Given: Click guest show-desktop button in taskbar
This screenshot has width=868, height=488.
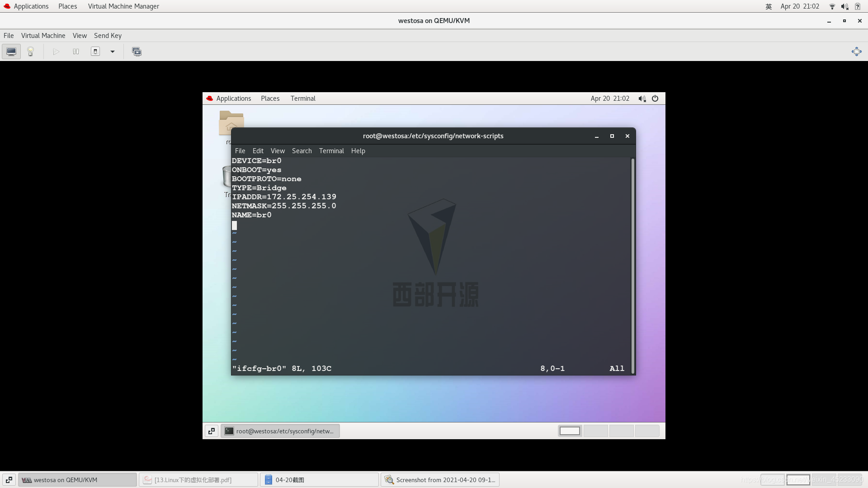Looking at the screenshot, I should (212, 431).
